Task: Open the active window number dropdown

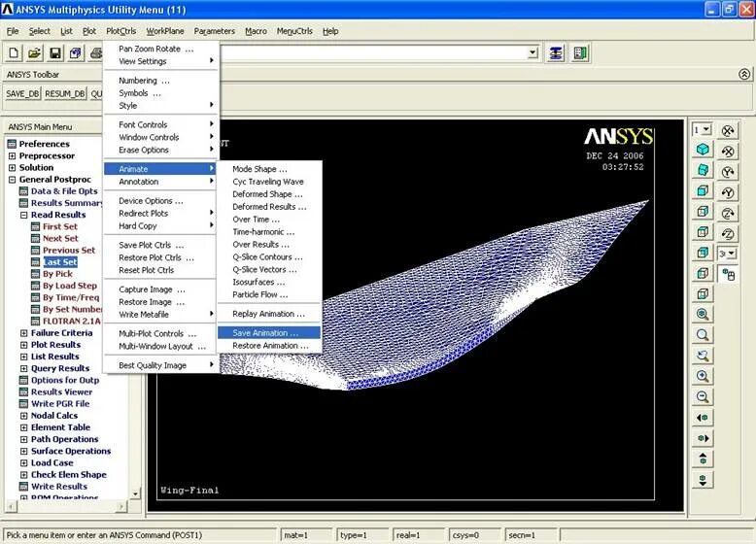Action: tap(706, 129)
